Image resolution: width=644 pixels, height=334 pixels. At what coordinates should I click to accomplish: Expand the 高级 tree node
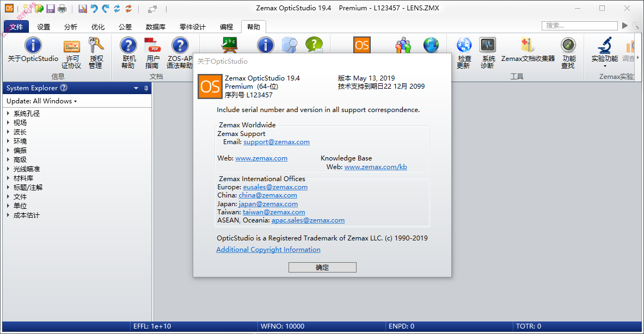tap(8, 159)
